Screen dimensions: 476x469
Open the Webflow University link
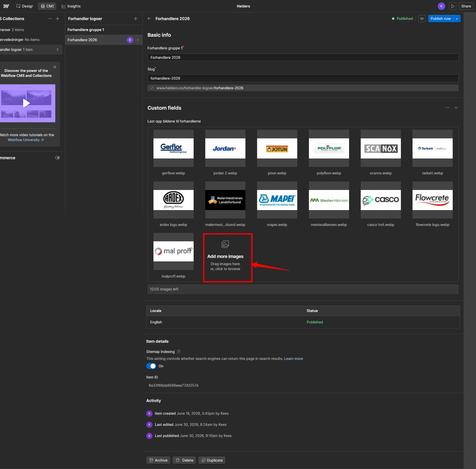click(26, 140)
